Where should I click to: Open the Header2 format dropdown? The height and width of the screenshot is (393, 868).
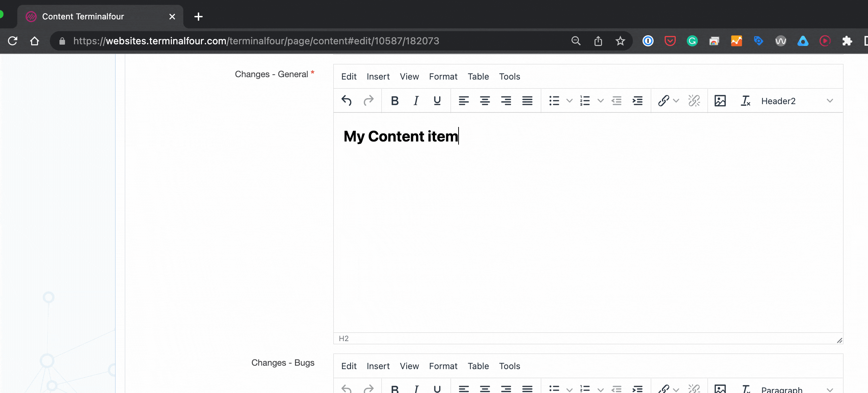tap(797, 101)
